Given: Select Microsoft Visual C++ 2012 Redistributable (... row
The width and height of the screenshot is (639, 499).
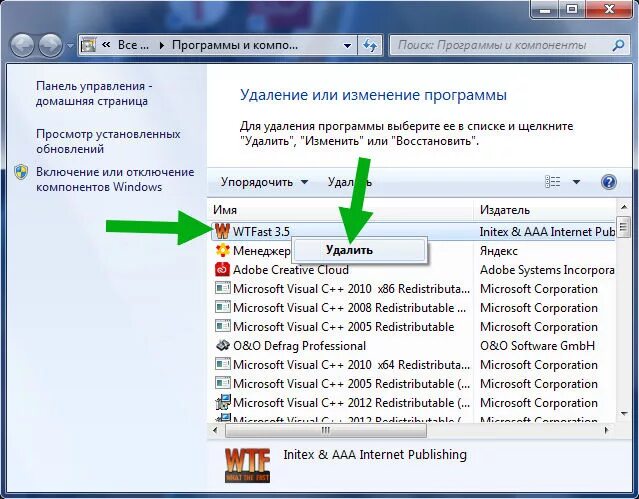Looking at the screenshot, I should [x=413, y=403].
